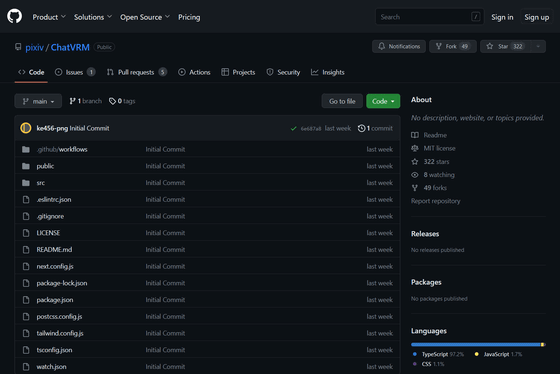Click the Releases heading link
Image resolution: width=560 pixels, height=374 pixels.
click(425, 234)
